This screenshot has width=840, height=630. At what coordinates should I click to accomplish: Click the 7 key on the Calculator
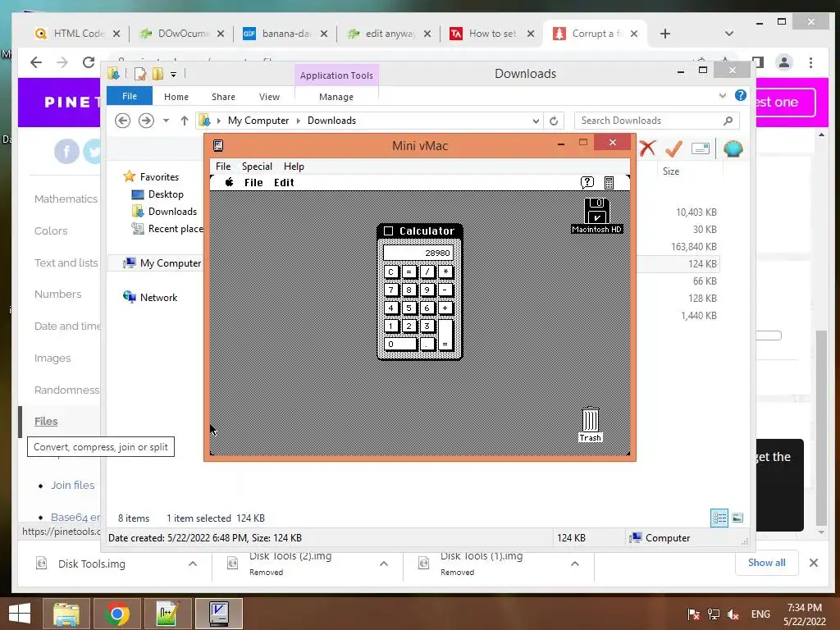[x=391, y=290]
